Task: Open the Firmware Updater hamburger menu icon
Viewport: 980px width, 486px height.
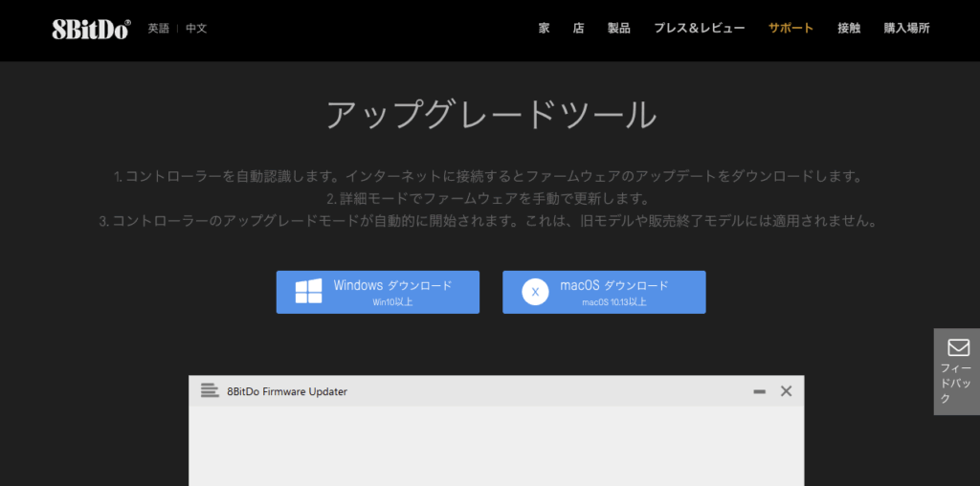Action: [x=210, y=390]
